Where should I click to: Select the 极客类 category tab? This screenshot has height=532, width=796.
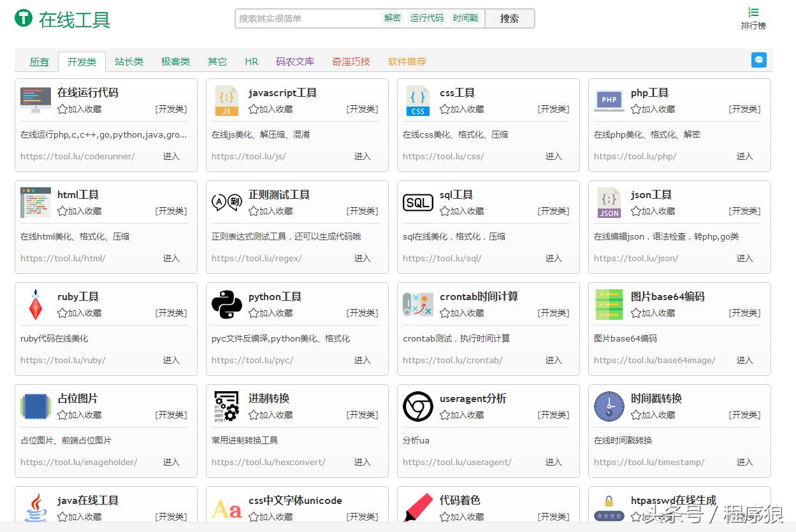[176, 61]
